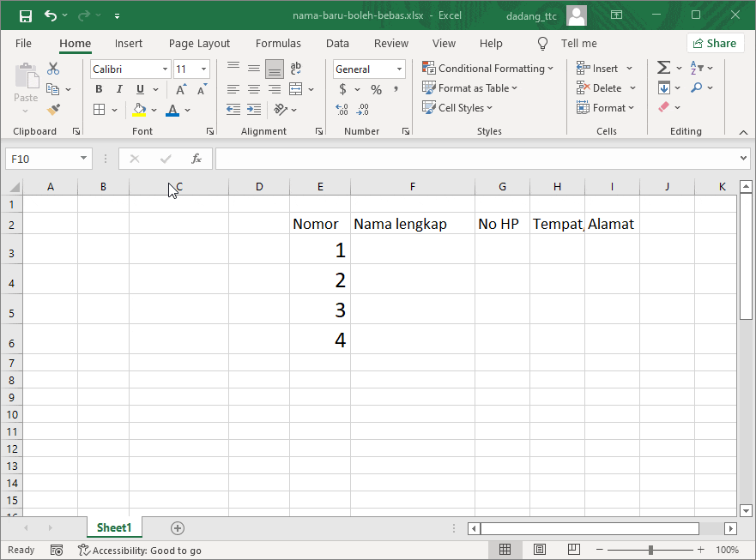
Task: Expand the General number format dropdown
Action: click(x=399, y=69)
